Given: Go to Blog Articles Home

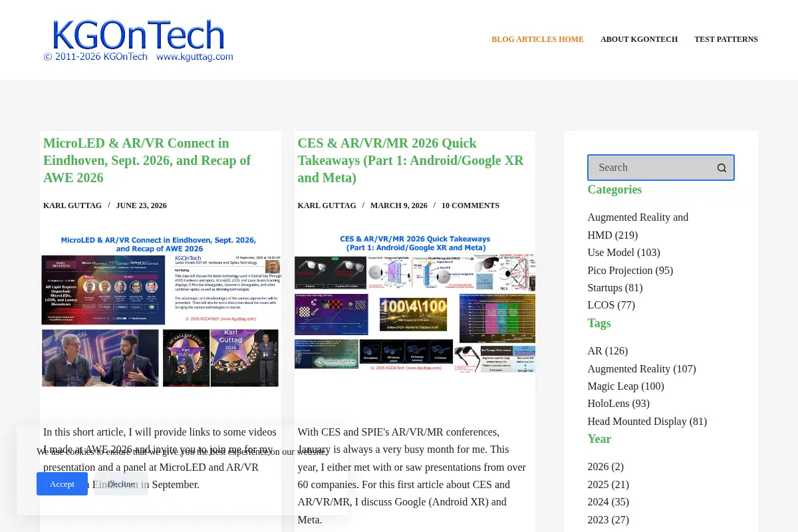Looking at the screenshot, I should click(537, 39).
